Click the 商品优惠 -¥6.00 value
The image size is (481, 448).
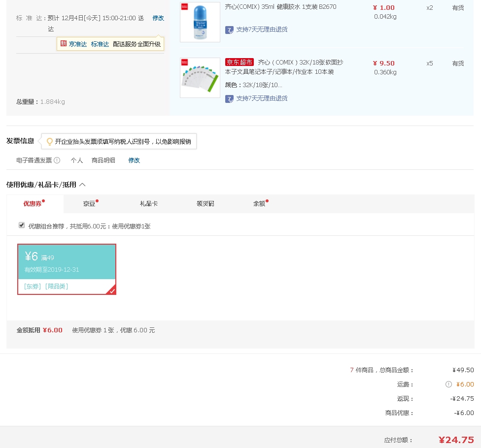click(x=464, y=413)
